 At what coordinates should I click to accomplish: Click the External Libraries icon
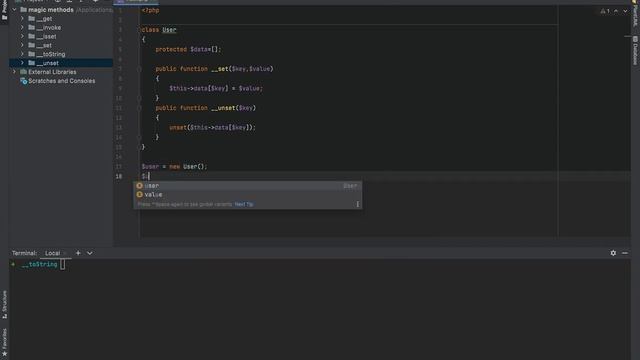pyautogui.click(x=24, y=72)
